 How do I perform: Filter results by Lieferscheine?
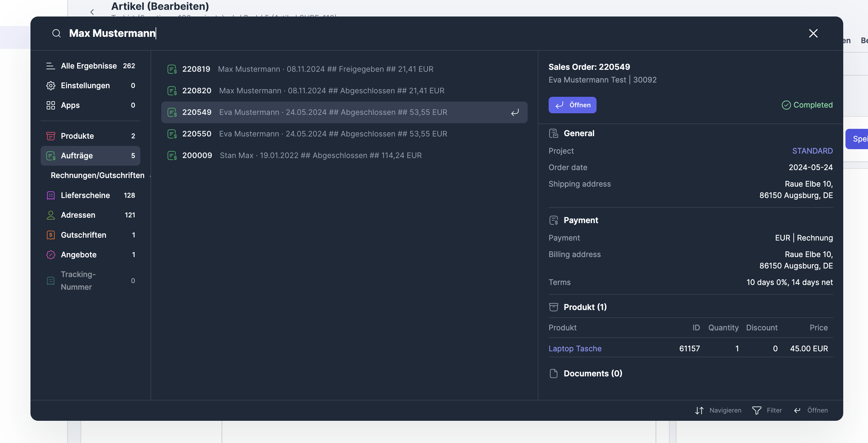(85, 195)
